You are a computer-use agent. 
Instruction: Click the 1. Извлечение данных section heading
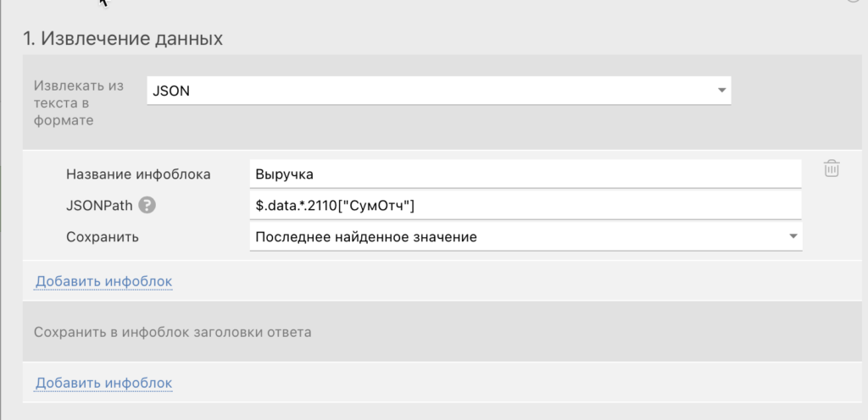point(123,38)
